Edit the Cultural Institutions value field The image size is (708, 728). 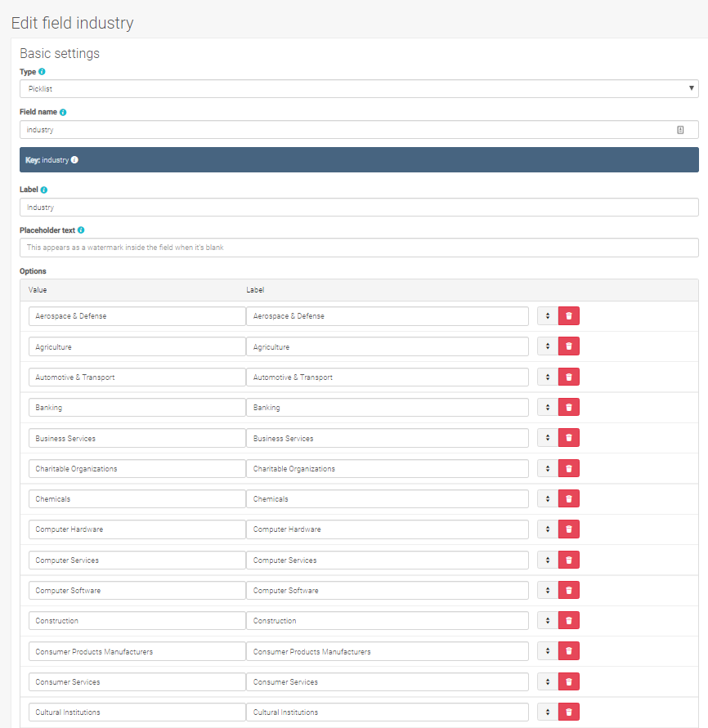coord(137,712)
